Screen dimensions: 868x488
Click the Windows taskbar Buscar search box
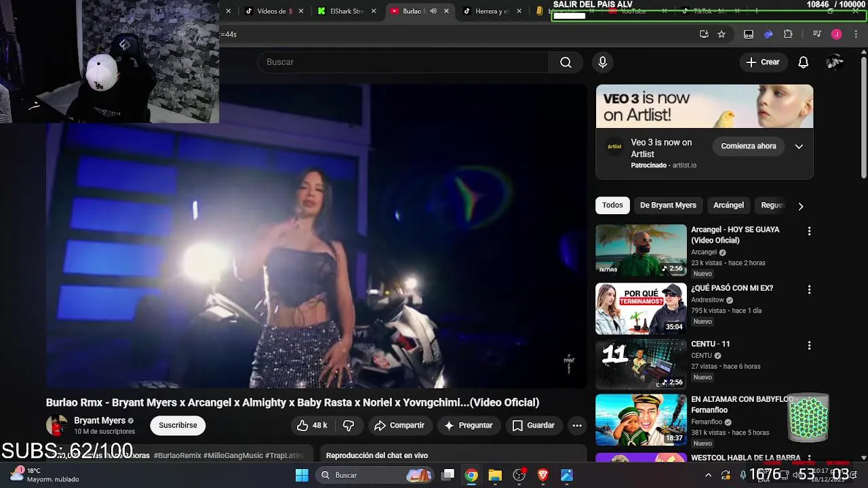click(375, 475)
